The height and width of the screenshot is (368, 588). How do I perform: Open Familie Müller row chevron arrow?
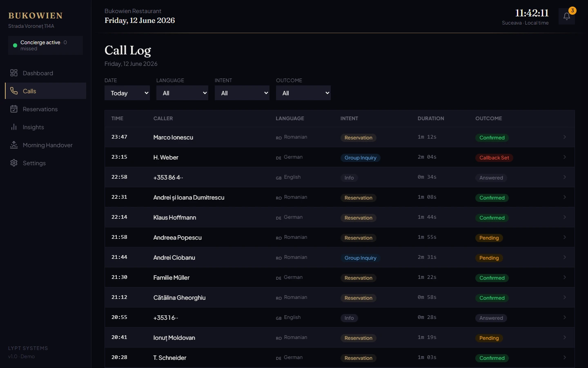point(565,277)
